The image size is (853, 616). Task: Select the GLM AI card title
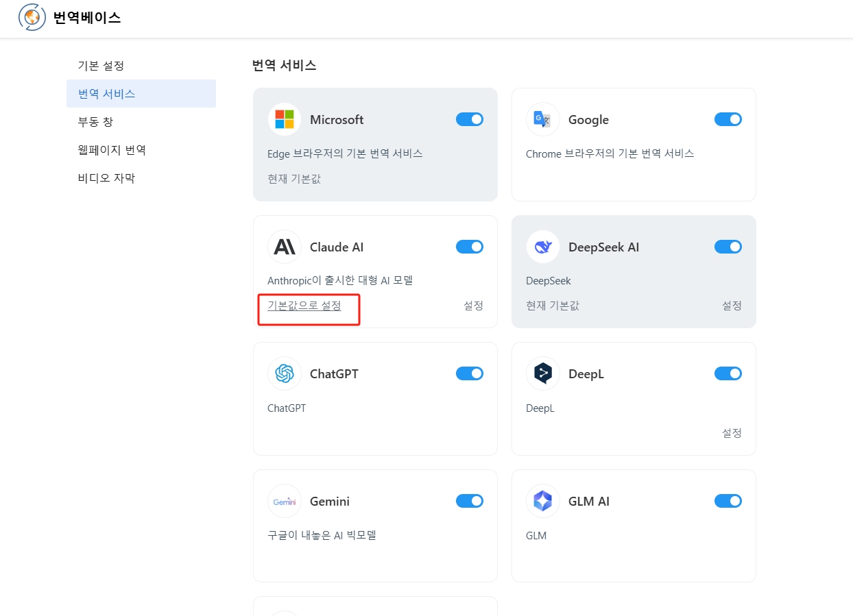(x=589, y=501)
